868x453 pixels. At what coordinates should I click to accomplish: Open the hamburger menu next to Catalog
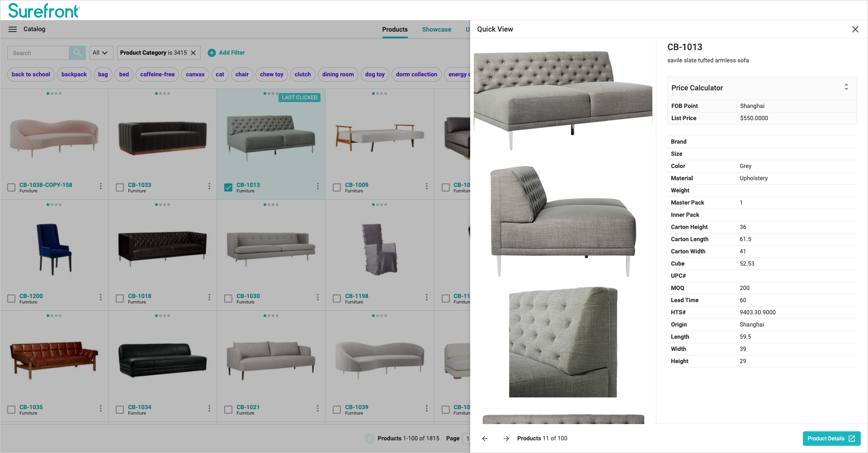tap(13, 29)
